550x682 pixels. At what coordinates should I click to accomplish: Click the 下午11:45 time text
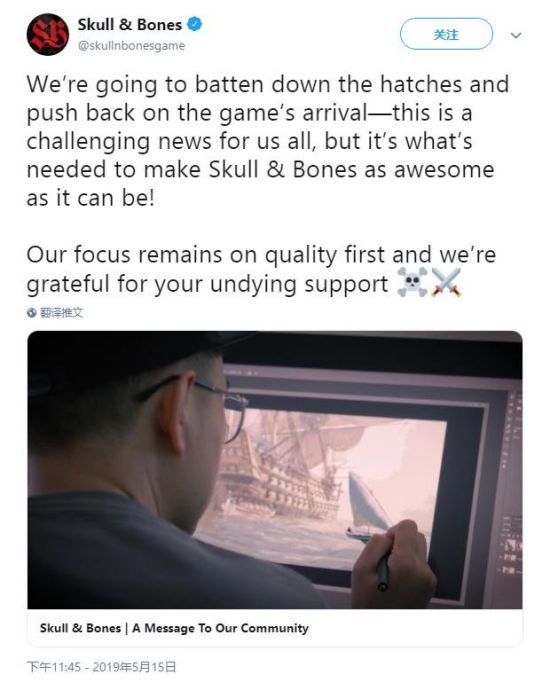(x=54, y=667)
